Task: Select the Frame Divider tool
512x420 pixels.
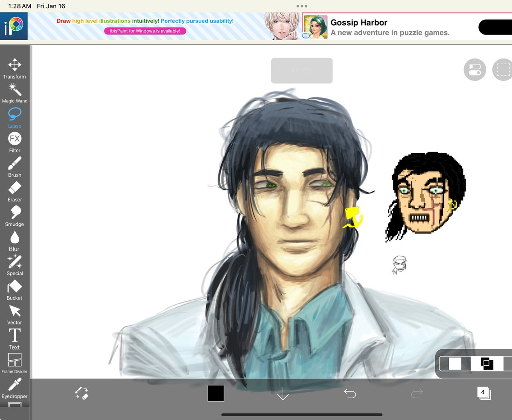Action: click(15, 363)
